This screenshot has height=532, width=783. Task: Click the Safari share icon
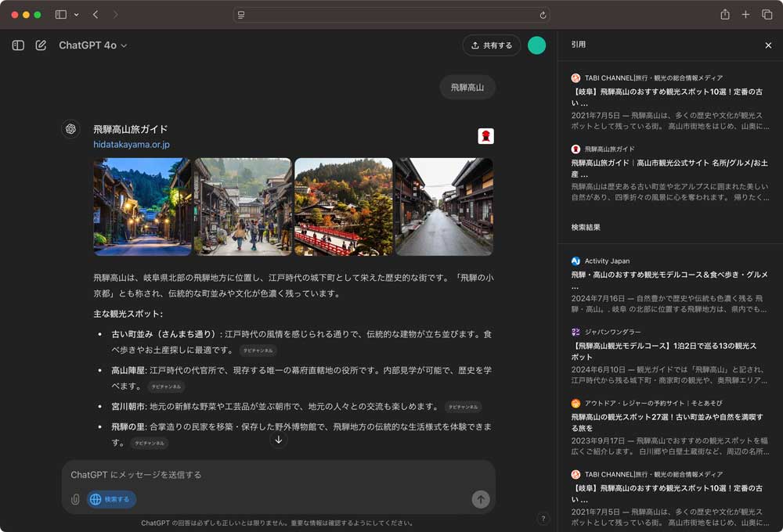click(725, 14)
